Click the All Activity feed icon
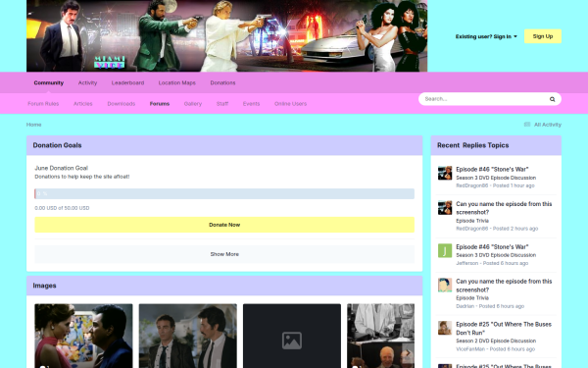Screen dimensions: 588x368 click(x=527, y=125)
